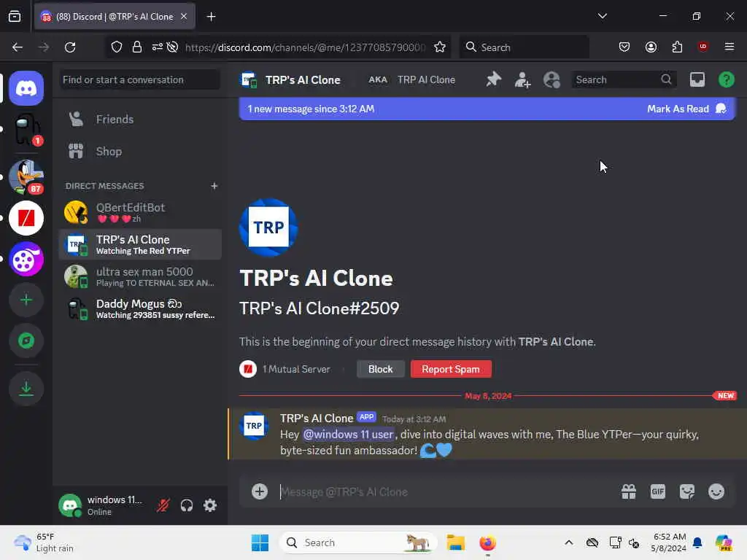The width and height of the screenshot is (747, 560).
Task: Open taskbar clock and date 6:52 AM
Action: pyautogui.click(x=669, y=542)
